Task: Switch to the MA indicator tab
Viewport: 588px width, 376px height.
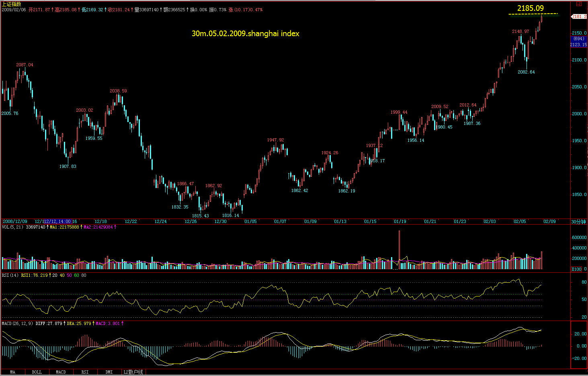Action: 13,372
